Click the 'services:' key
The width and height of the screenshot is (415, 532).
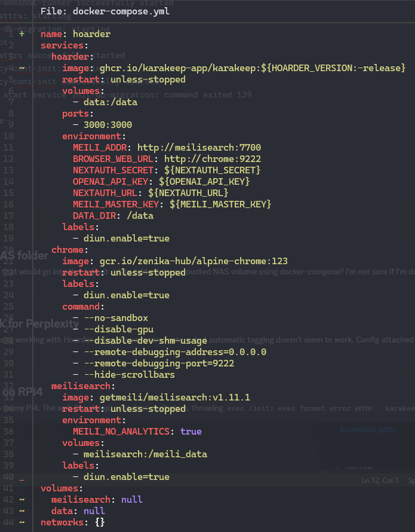(64, 45)
